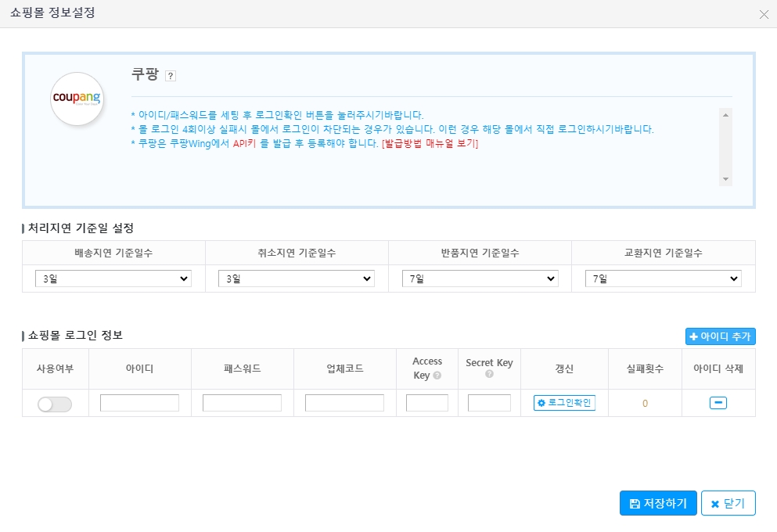This screenshot has height=532, width=777.
Task: Enable the 사용여부 toggle switch
Action: pos(55,403)
